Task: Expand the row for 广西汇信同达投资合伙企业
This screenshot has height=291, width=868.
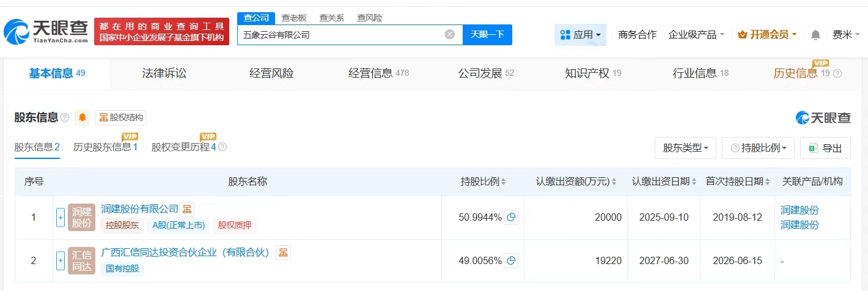Action: pos(61,260)
